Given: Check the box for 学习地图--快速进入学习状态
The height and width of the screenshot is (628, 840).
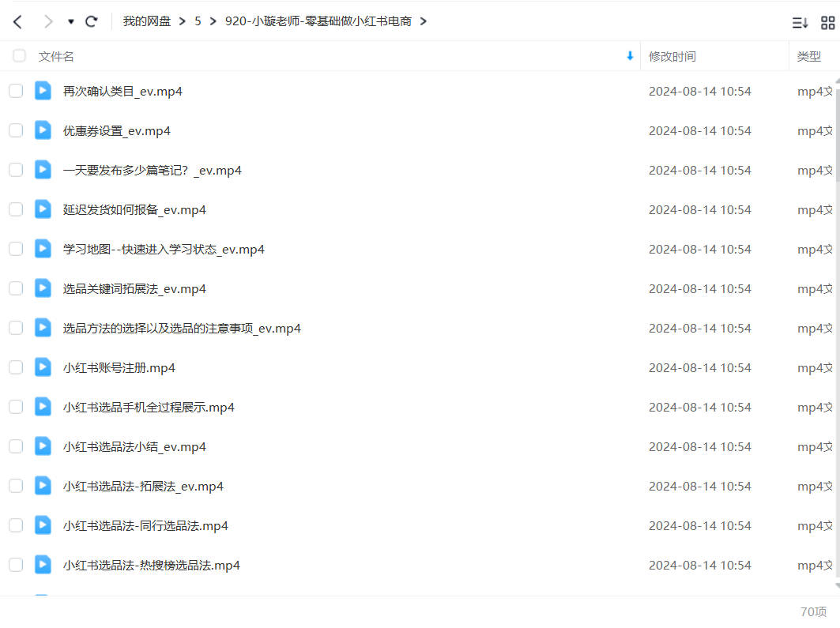Looking at the screenshot, I should (x=16, y=249).
